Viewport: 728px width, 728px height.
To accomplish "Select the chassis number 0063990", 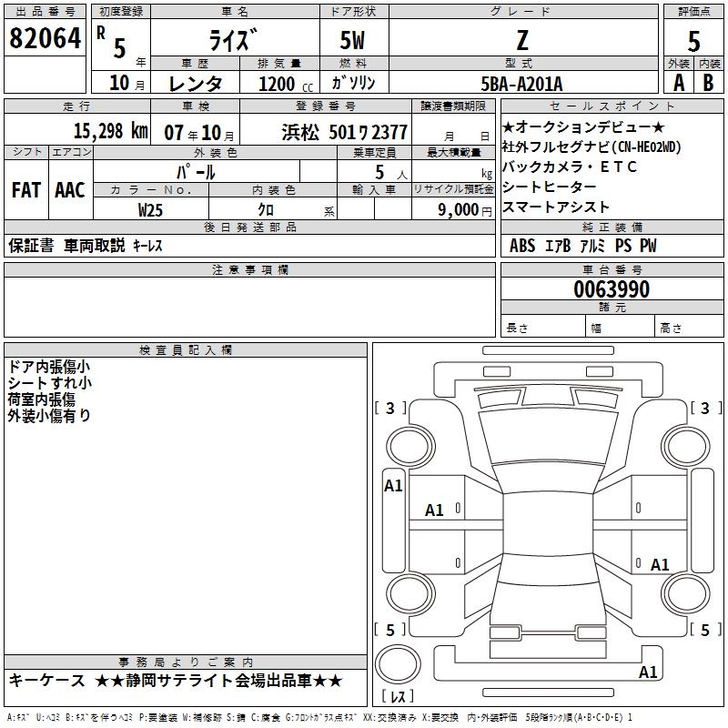I will [612, 288].
